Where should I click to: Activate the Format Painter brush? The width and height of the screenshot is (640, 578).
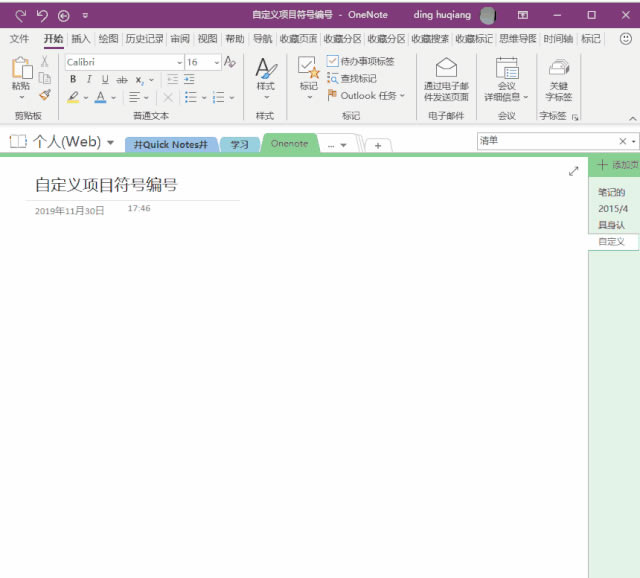(x=44, y=95)
